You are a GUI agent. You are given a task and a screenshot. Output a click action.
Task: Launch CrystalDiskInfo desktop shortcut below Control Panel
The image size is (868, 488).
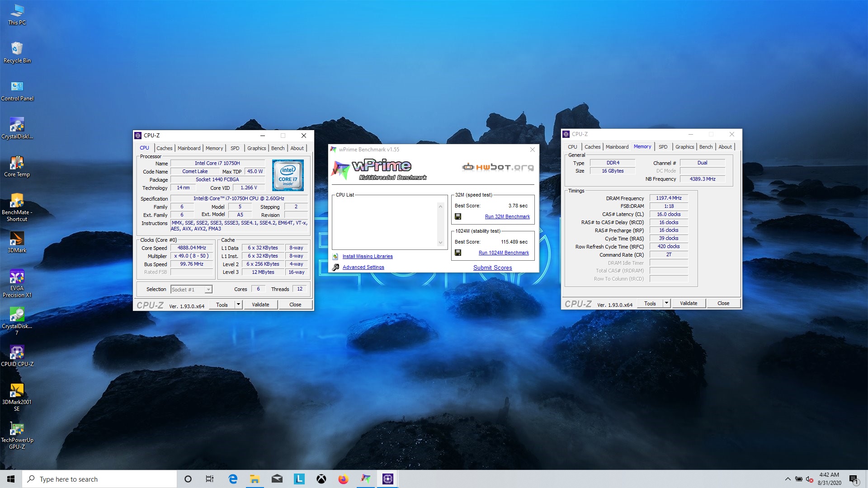click(x=17, y=128)
